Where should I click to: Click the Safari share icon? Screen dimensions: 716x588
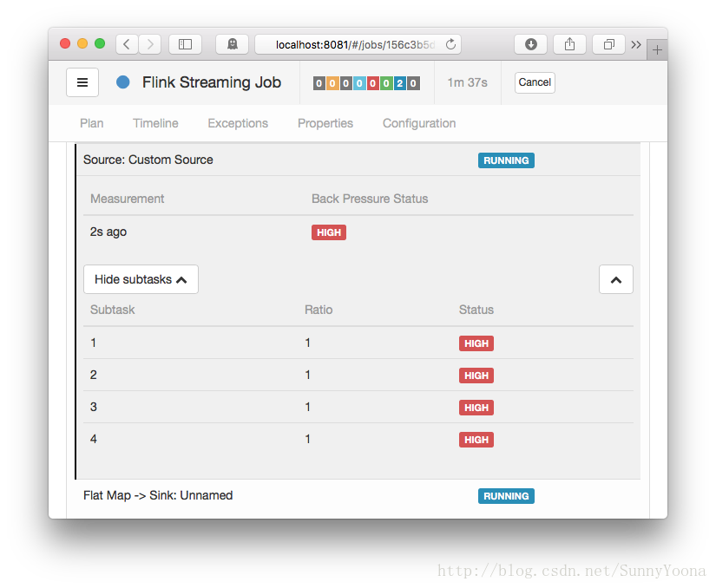click(x=569, y=44)
